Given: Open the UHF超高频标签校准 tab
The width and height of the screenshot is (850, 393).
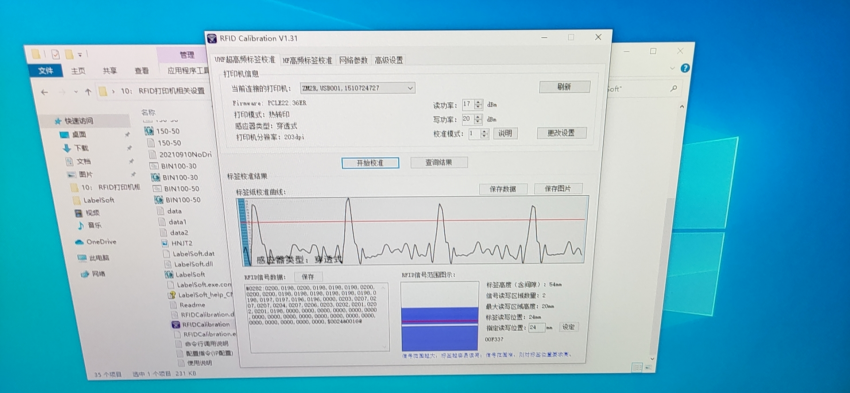Looking at the screenshot, I should [x=244, y=59].
